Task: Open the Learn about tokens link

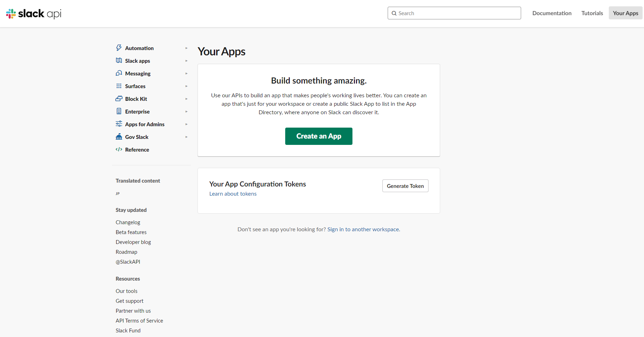Action: [233, 194]
